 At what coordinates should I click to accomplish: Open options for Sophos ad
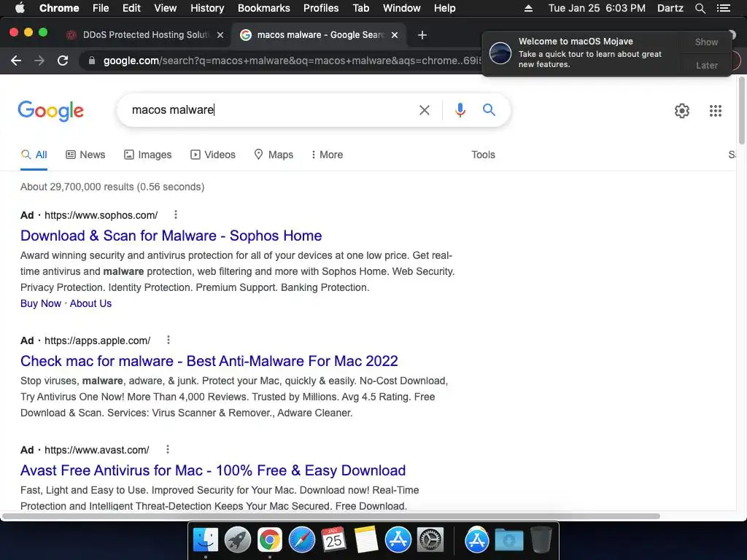(176, 215)
